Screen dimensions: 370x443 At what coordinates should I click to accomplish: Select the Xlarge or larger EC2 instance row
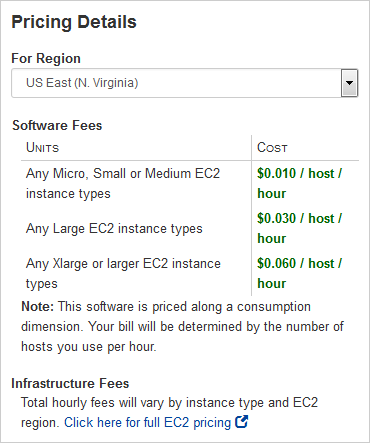point(190,273)
